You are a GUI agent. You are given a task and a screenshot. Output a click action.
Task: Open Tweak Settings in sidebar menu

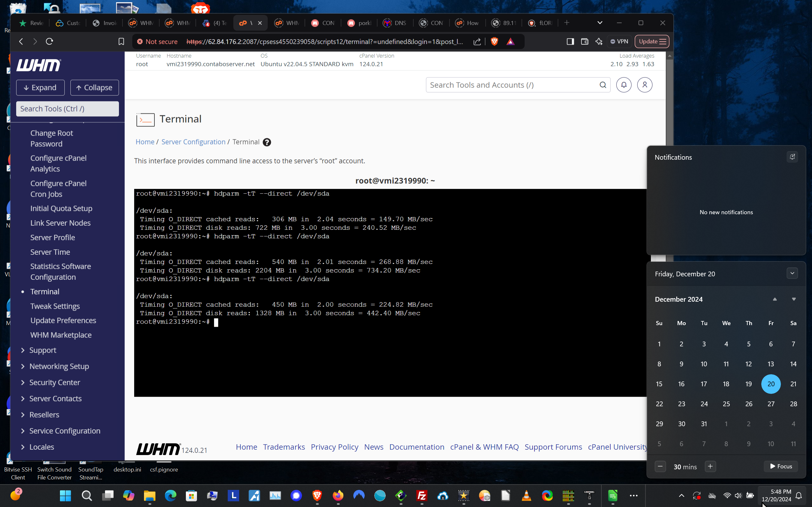pyautogui.click(x=55, y=306)
